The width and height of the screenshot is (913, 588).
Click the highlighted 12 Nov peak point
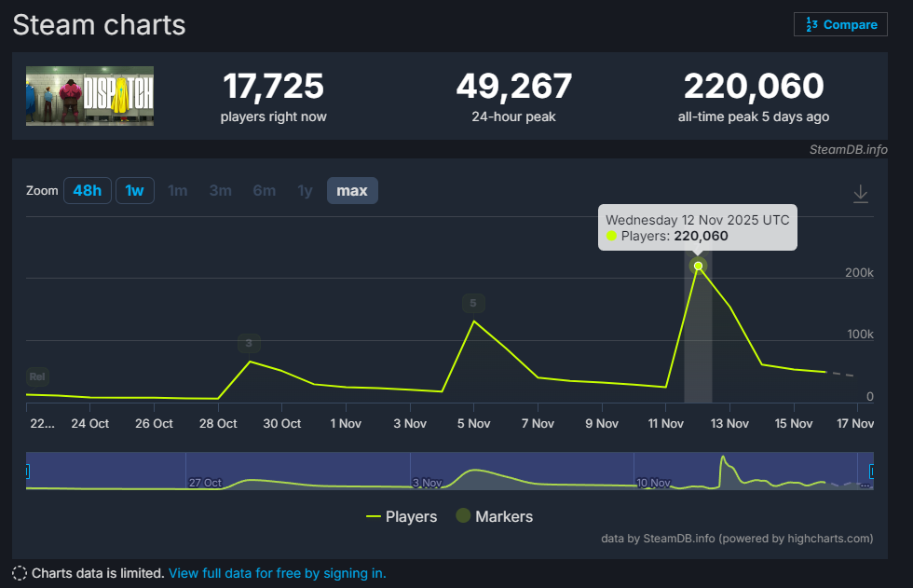pos(698,267)
